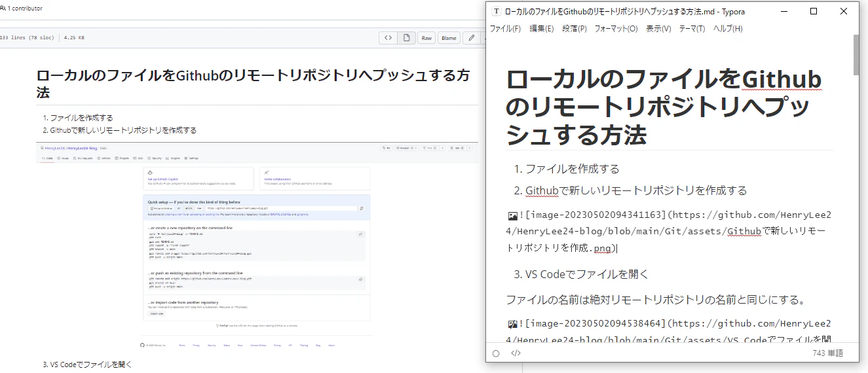Open Typora's ヘルプ(H) menu

tap(728, 29)
